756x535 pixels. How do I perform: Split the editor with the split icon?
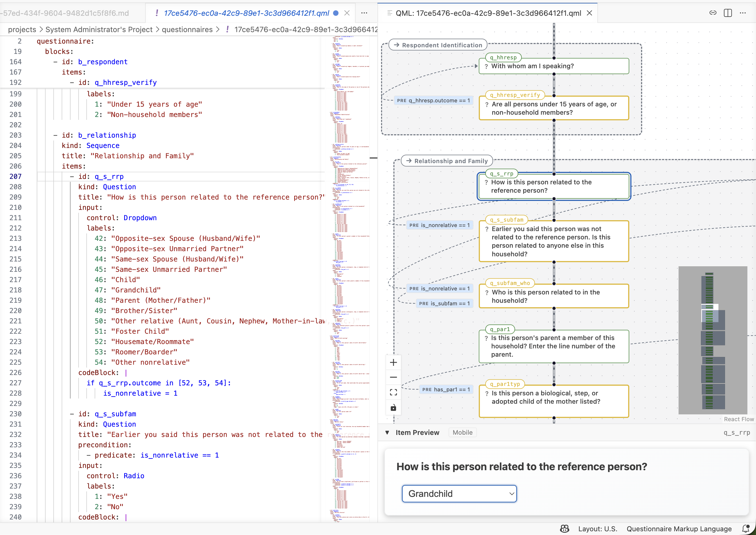click(x=728, y=13)
